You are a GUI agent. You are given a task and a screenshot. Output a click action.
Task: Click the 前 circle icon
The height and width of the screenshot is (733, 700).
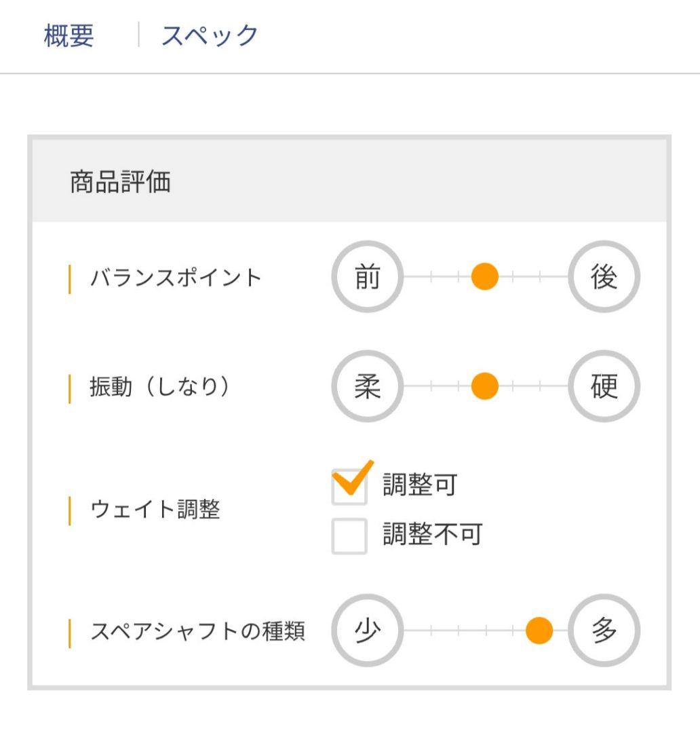pos(367,277)
